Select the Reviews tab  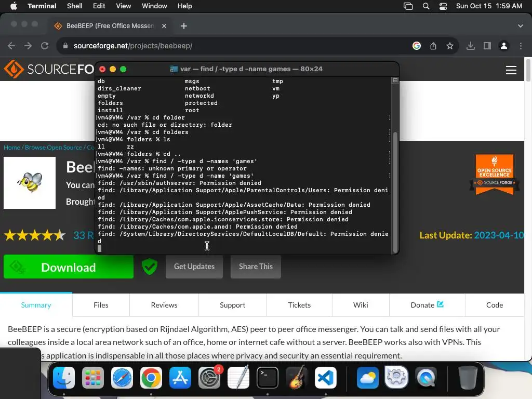(164, 305)
